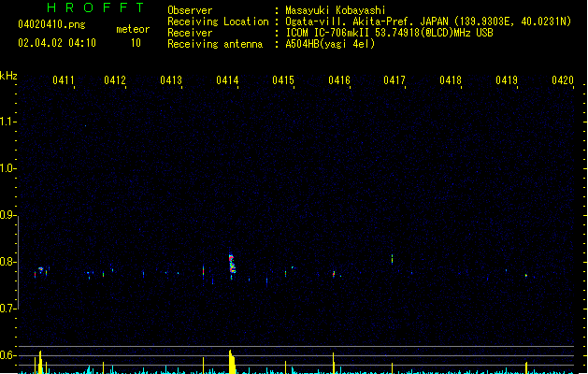Select the file name 04020410.png

click(x=51, y=24)
